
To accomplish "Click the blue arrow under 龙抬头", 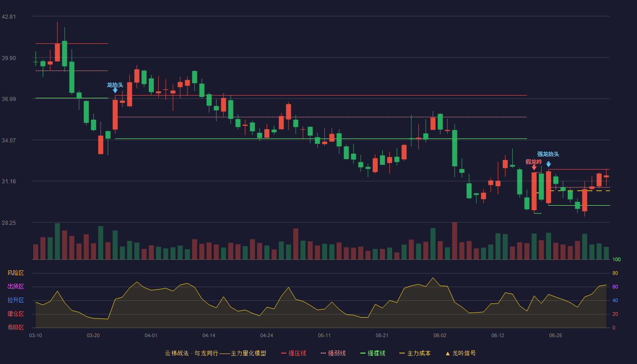I will pyautogui.click(x=115, y=91).
